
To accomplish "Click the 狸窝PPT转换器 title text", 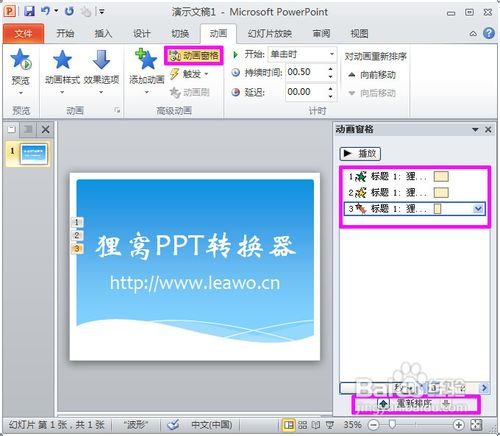I will [x=196, y=247].
